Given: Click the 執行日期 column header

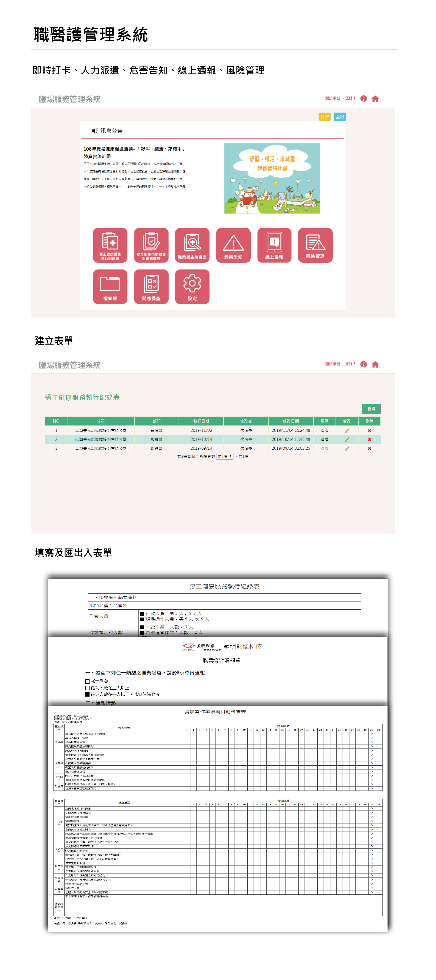Looking at the screenshot, I should pos(201,421).
